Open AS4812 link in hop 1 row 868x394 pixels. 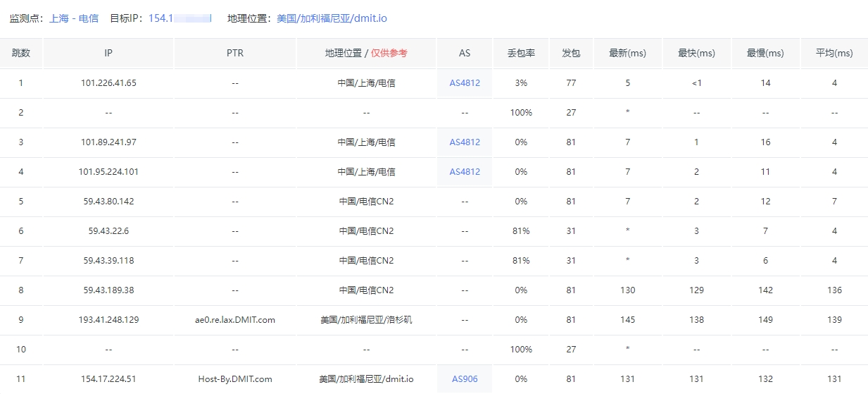(x=465, y=83)
